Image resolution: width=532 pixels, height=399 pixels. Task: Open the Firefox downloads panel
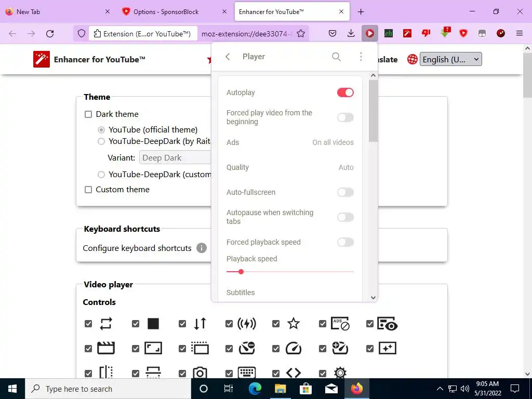351,33
